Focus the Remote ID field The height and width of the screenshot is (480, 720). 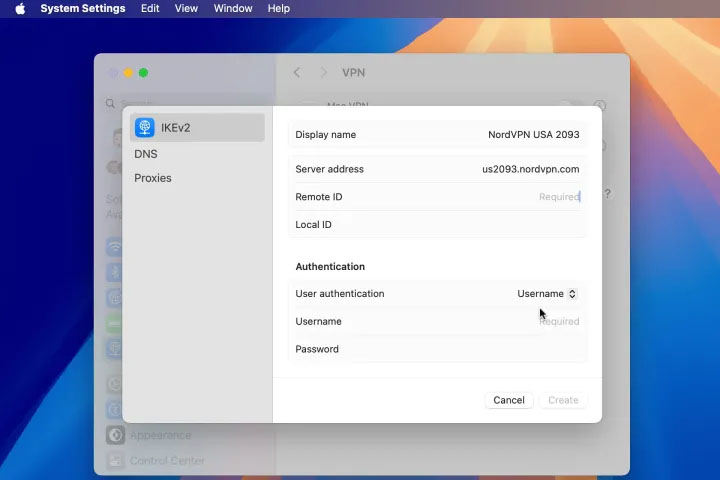click(437, 197)
